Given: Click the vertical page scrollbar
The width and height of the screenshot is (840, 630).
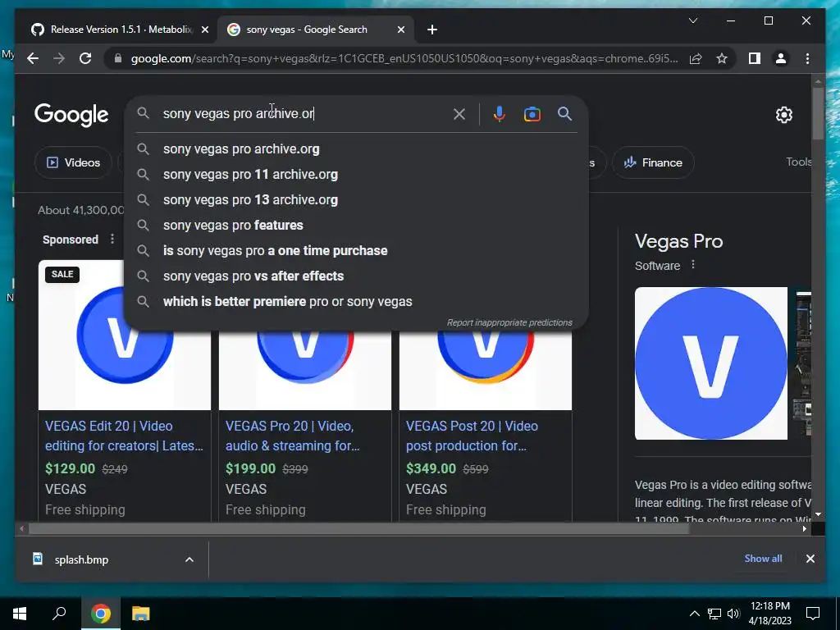Looking at the screenshot, I should pos(818,113).
